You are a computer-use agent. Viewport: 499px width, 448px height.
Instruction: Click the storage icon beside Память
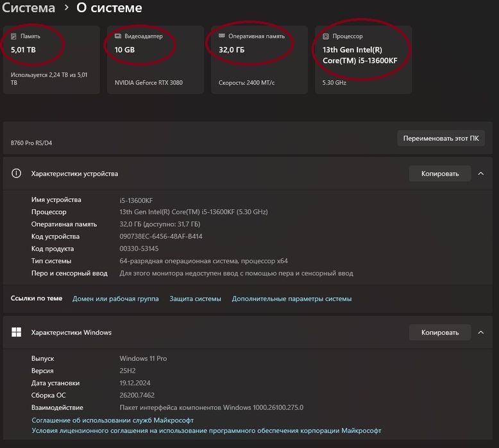(x=13, y=37)
